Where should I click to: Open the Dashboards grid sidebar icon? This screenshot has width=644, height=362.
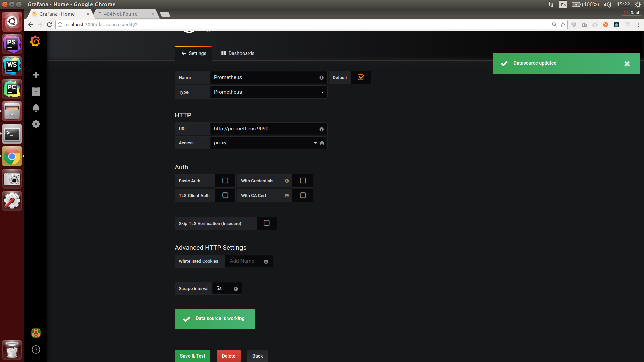36,92
